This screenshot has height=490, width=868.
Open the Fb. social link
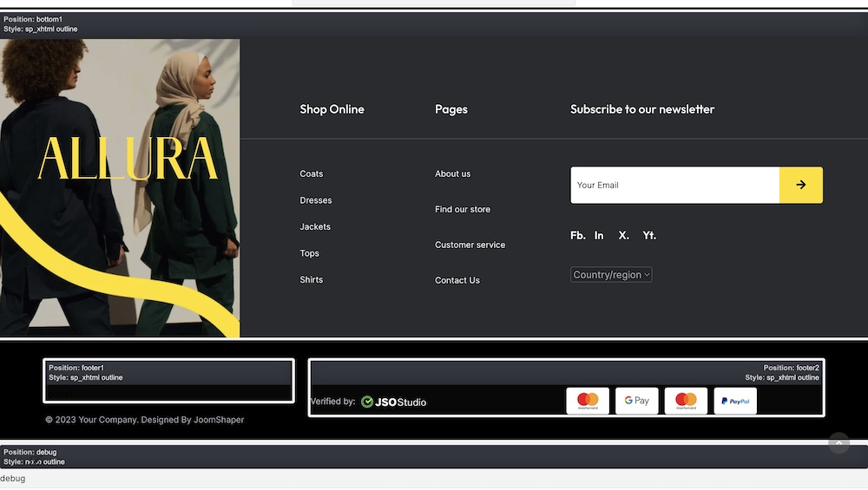(x=577, y=235)
